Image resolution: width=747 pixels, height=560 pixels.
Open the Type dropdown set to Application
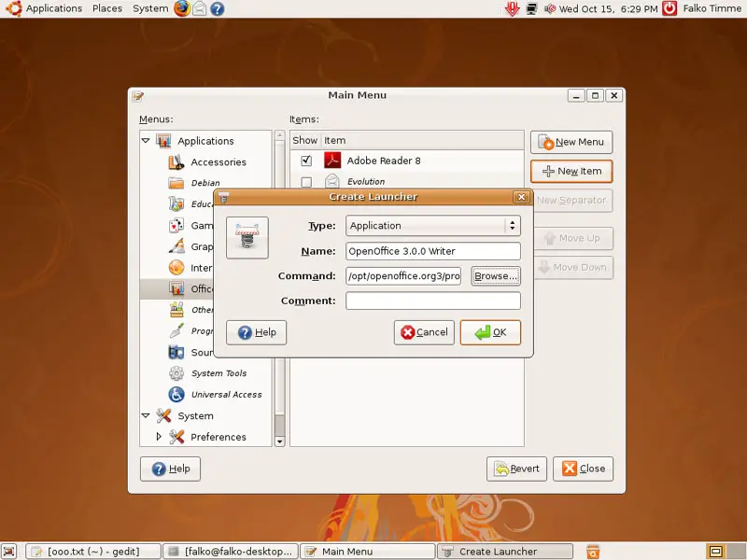point(433,226)
